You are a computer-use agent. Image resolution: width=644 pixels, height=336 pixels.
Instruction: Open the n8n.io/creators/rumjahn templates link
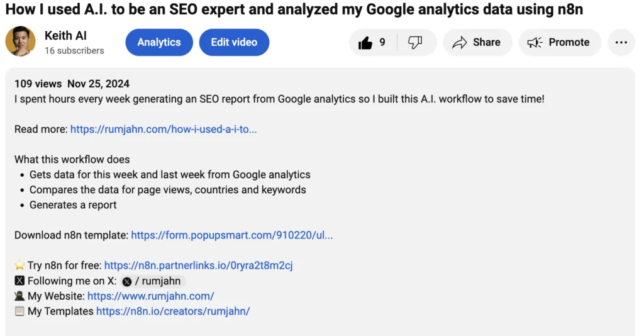point(173,311)
